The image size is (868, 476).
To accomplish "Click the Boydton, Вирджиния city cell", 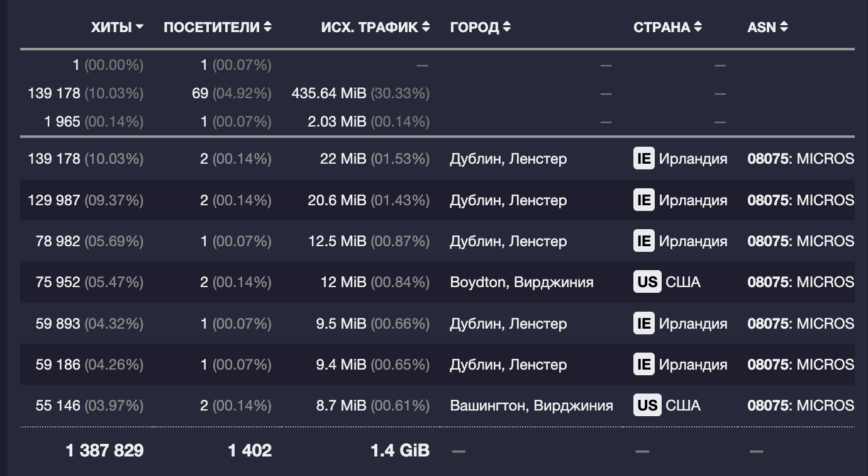I will (x=521, y=282).
